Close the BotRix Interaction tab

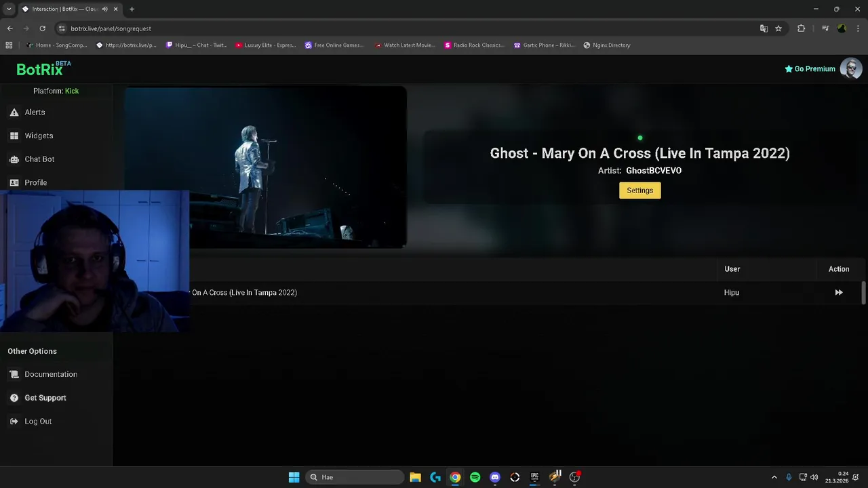pos(116,9)
